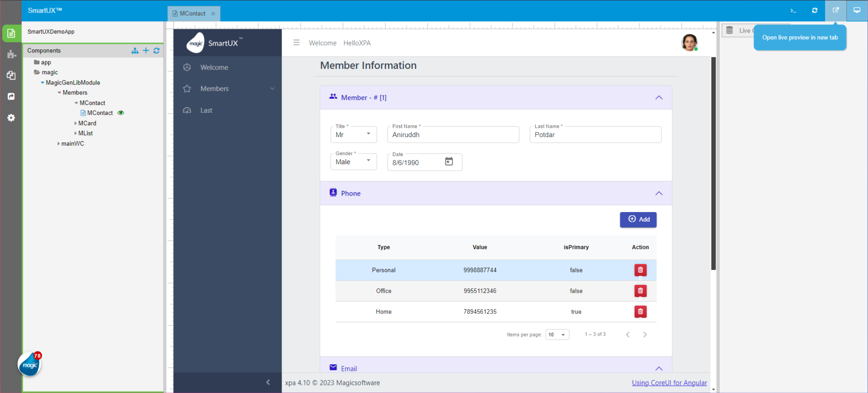Open the terminal console icon
This screenshot has height=393, width=868.
[793, 10]
